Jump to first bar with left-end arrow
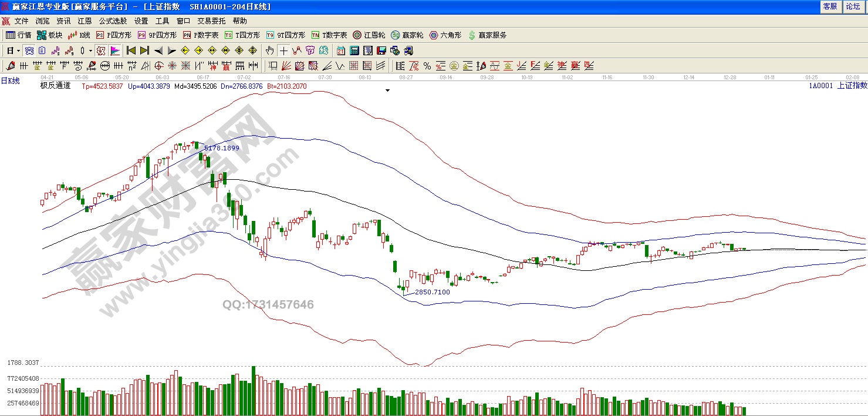The image size is (868, 416). pyautogui.click(x=131, y=51)
